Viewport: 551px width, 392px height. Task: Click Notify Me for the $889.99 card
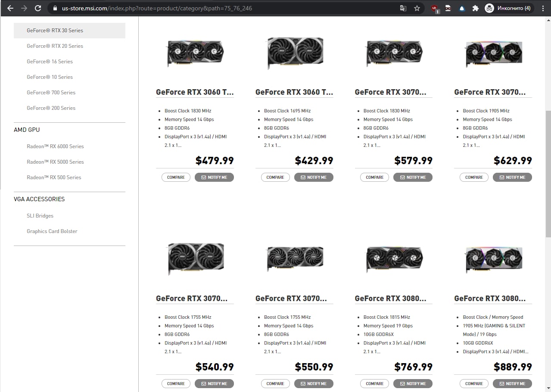[512, 384]
